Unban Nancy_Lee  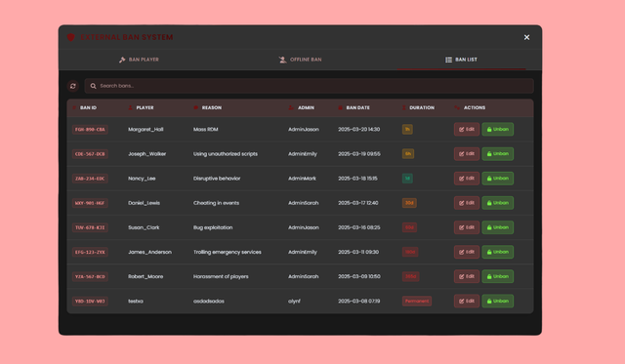497,179
